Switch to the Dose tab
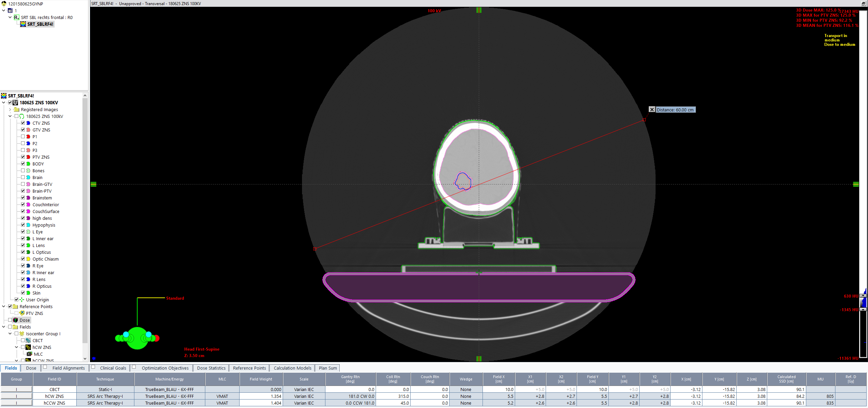Image resolution: width=868 pixels, height=408 pixels. point(31,368)
